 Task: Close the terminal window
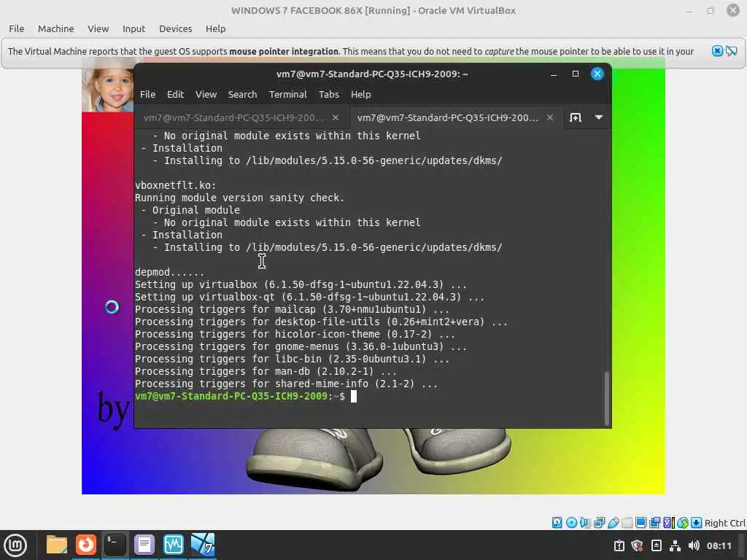pos(597,74)
